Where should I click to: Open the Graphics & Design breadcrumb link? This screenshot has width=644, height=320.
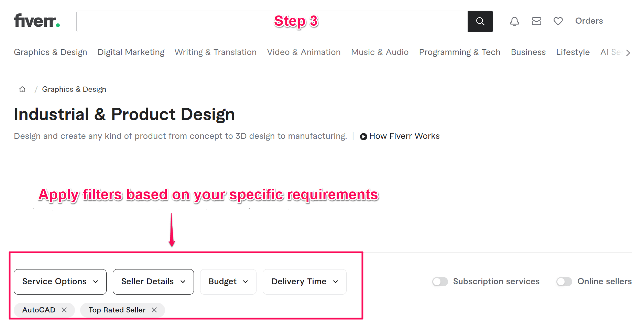pos(74,89)
